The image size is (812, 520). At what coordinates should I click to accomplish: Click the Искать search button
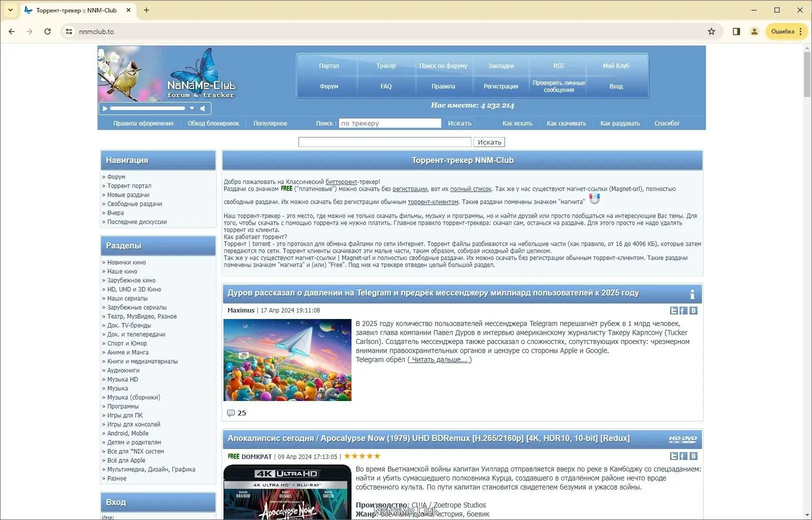coord(489,142)
